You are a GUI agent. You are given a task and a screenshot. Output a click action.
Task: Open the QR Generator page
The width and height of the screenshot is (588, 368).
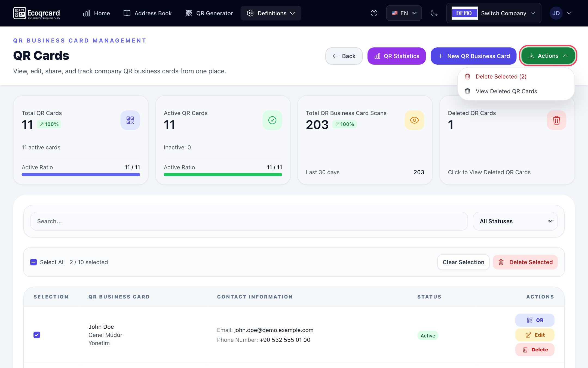(x=209, y=13)
